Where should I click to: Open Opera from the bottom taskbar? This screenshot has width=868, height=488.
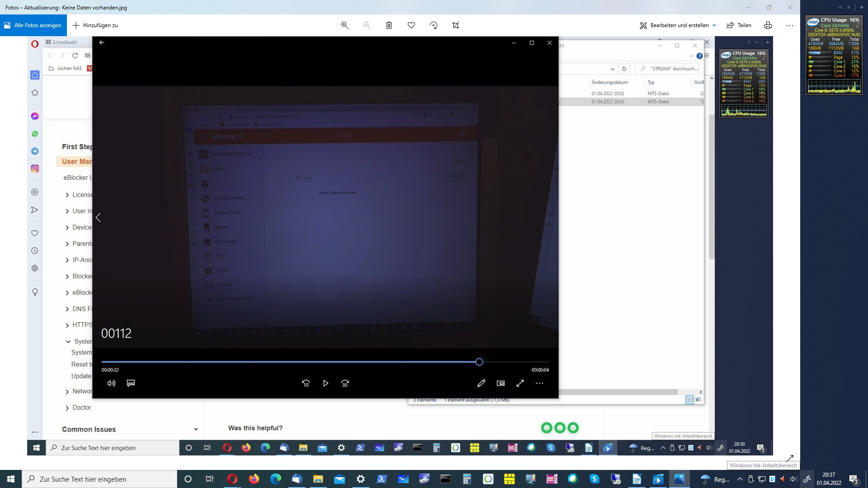click(x=232, y=479)
